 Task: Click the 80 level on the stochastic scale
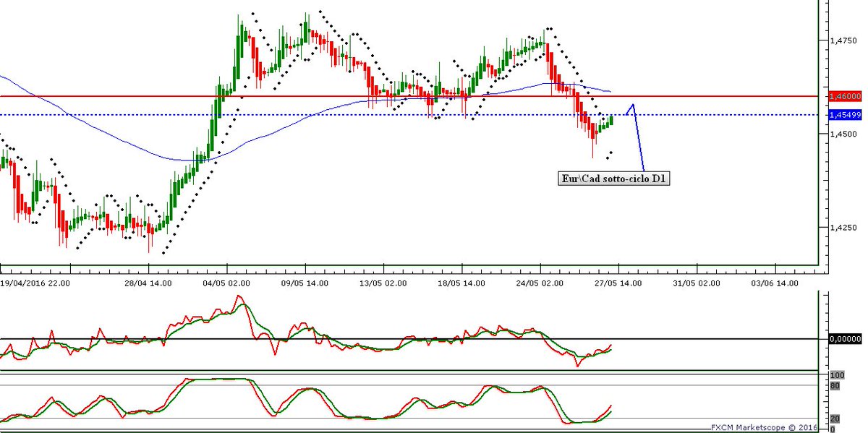tap(835, 386)
